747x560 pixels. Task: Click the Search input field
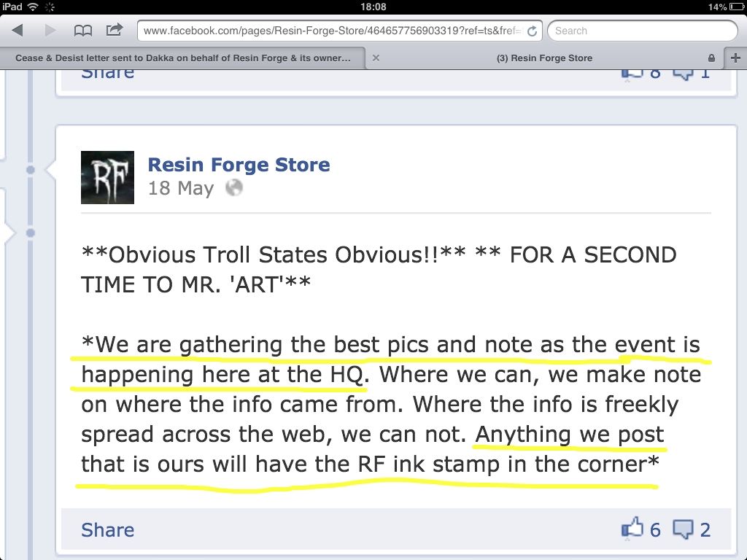[x=642, y=31]
